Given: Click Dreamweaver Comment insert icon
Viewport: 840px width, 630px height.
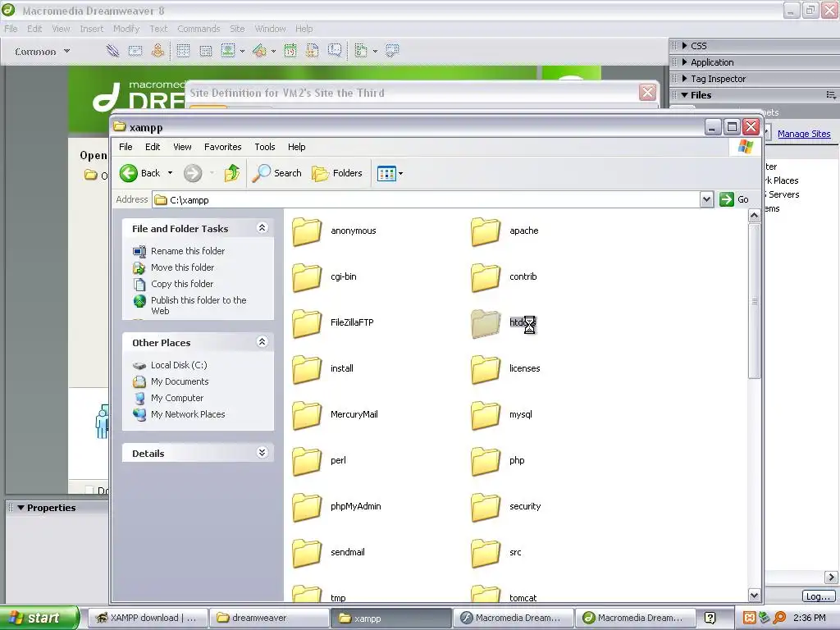Looking at the screenshot, I should [335, 51].
